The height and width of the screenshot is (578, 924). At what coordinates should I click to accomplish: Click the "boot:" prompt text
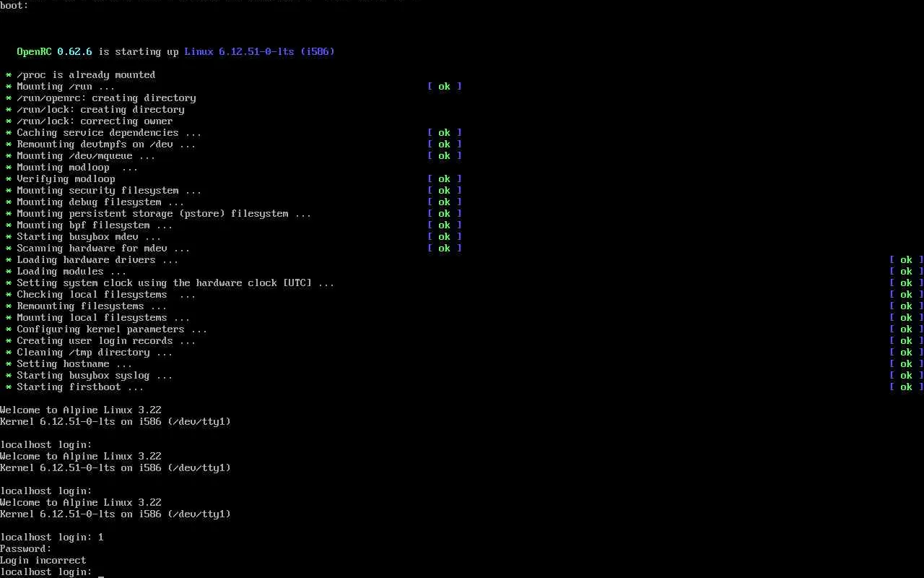click(14, 6)
